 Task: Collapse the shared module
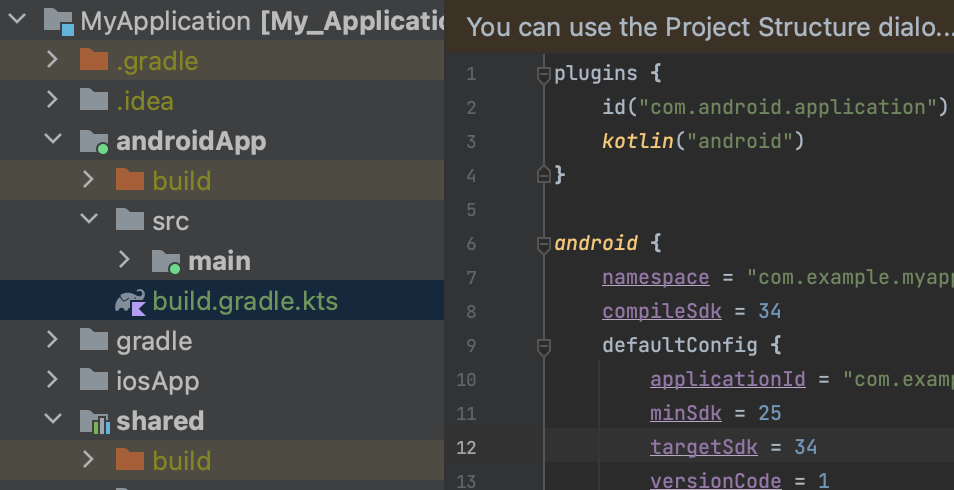[x=54, y=418]
